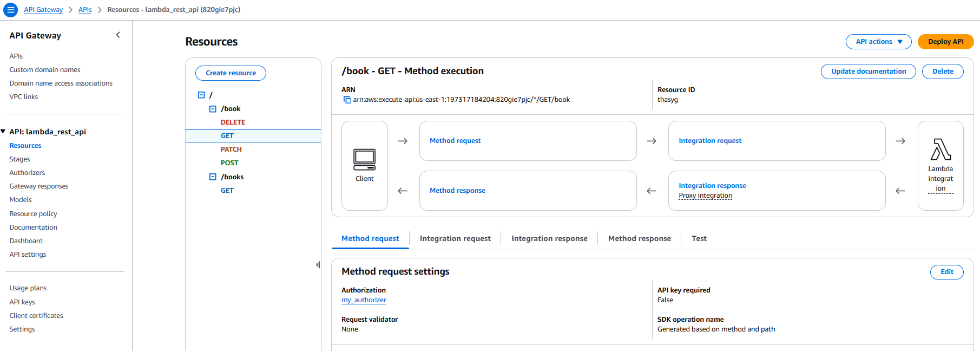The width and height of the screenshot is (980, 351).
Task: Open the API actions dropdown
Action: tap(878, 42)
